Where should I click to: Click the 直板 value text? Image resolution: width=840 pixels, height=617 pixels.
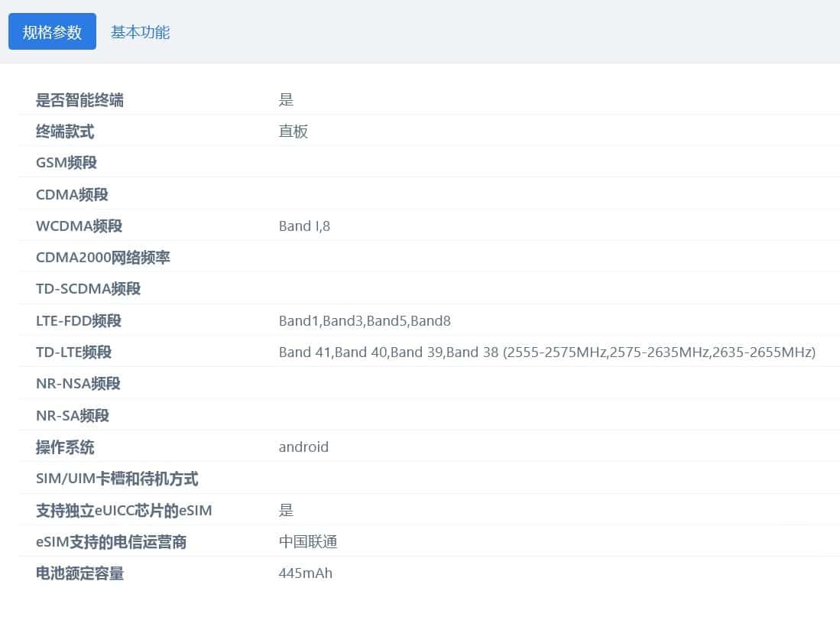point(294,132)
